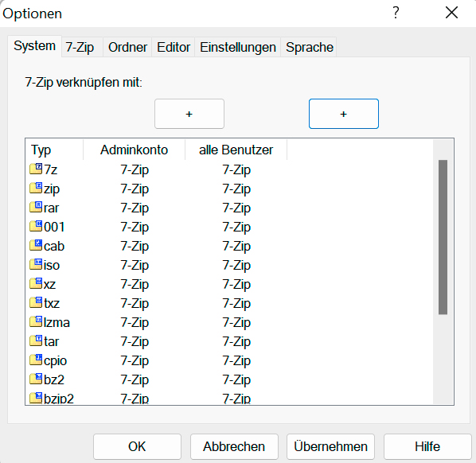Open the Einstellungen tab

238,47
